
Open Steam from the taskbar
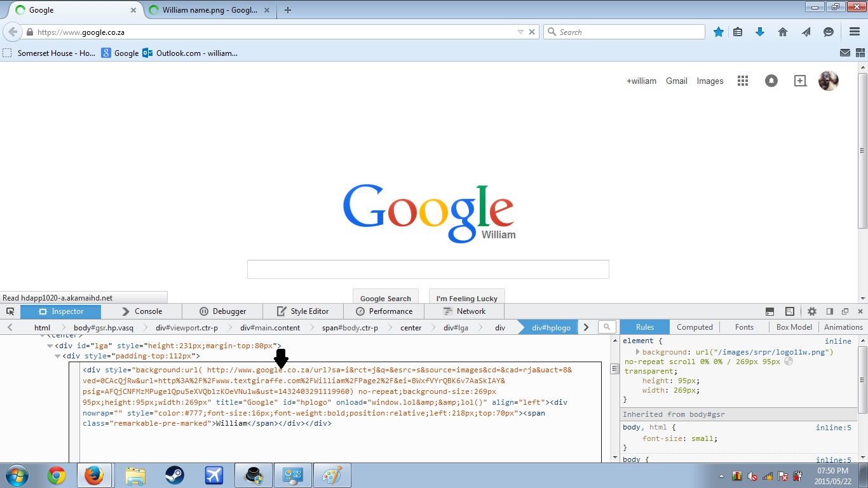175,475
